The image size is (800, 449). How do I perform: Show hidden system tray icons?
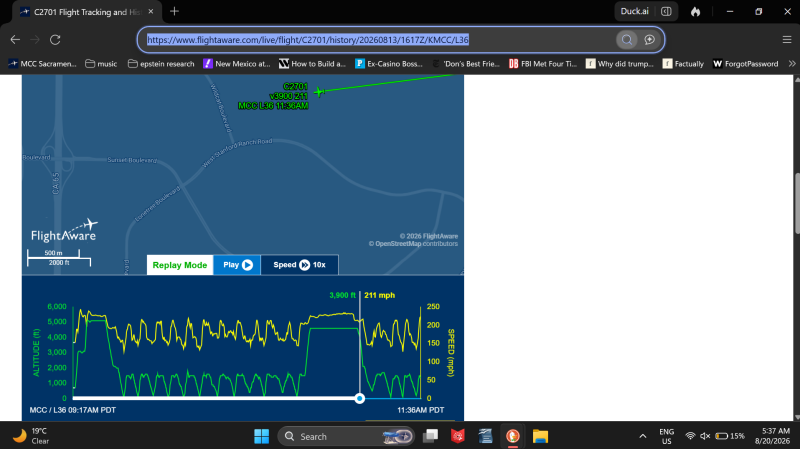click(x=643, y=436)
